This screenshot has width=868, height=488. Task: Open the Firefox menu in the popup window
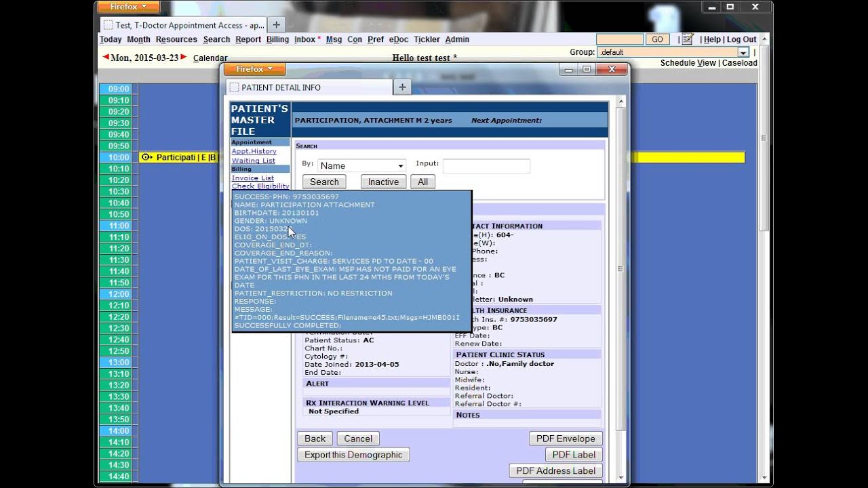[254, 69]
